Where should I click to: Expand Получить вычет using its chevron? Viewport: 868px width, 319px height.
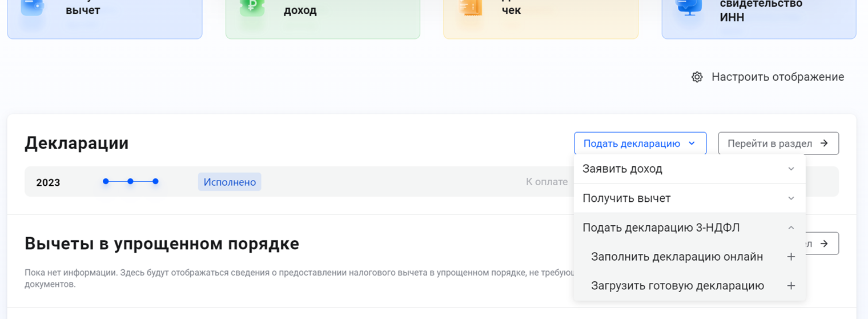(791, 198)
